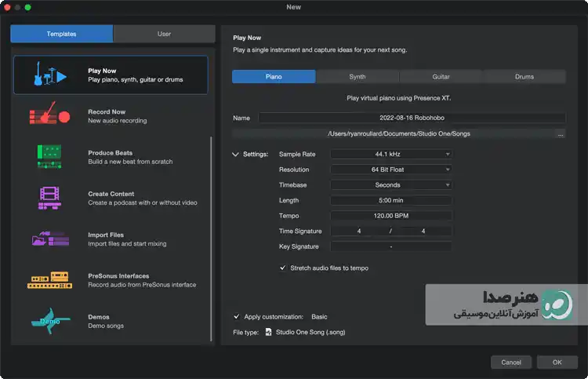Open the Resolution 64 Bit Float dropdown

click(390, 169)
